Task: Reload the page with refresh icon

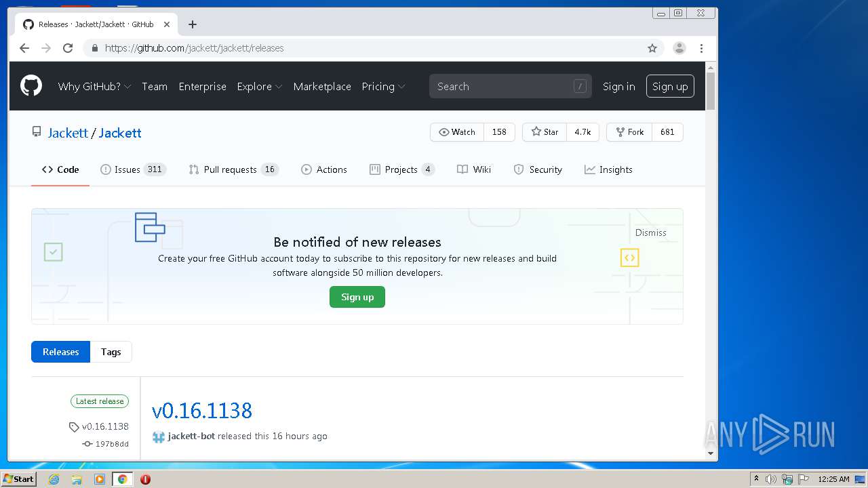Action: coord(68,48)
